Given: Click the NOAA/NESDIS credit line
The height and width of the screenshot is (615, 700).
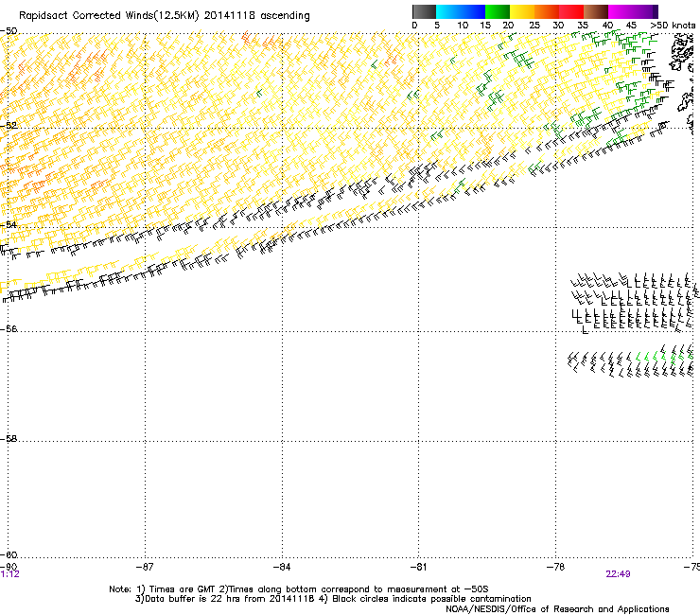Looking at the screenshot, I should point(557,609).
